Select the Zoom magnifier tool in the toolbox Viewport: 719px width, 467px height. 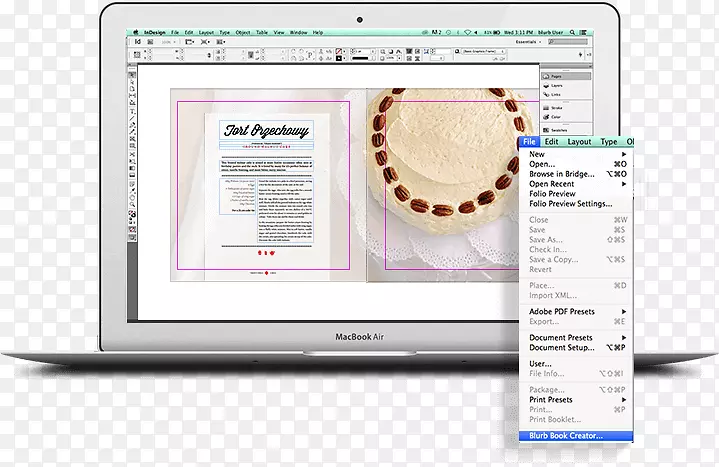(x=132, y=205)
